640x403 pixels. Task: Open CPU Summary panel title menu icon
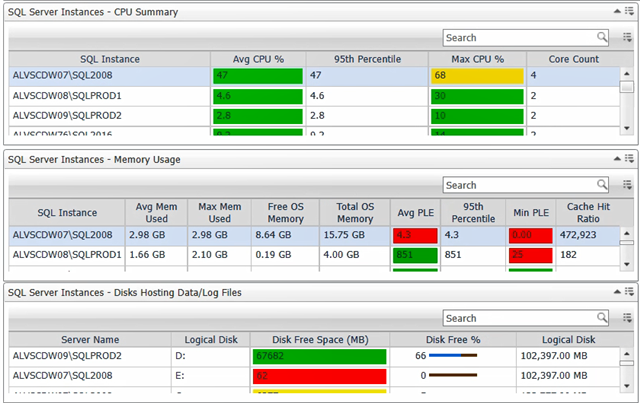[629, 11]
